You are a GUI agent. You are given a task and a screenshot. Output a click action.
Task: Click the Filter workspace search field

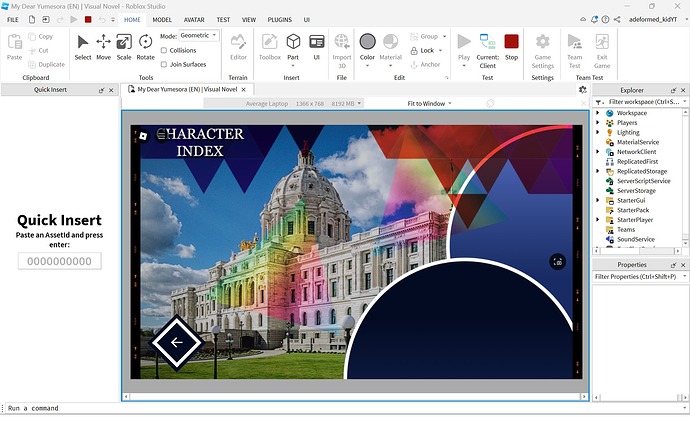click(640, 102)
